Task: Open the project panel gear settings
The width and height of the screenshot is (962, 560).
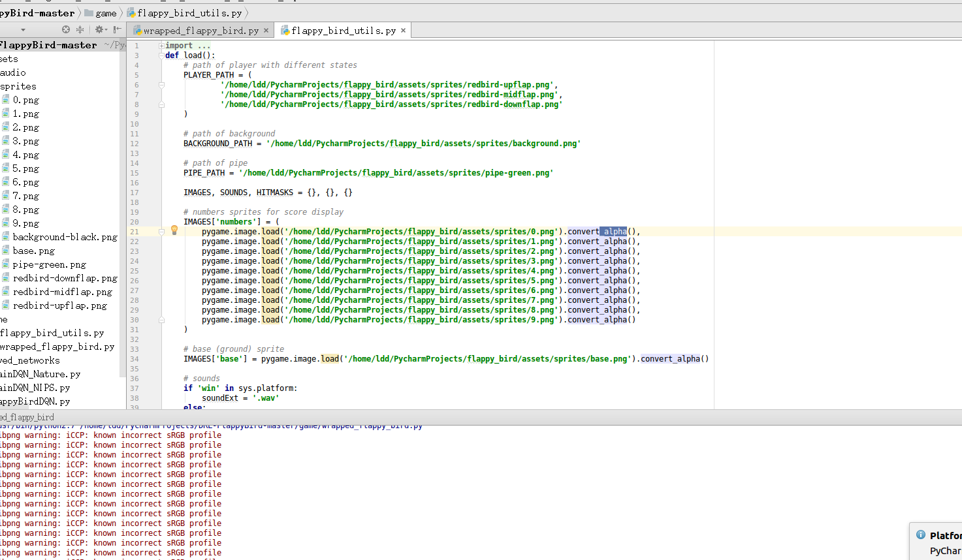Action: click(x=99, y=29)
